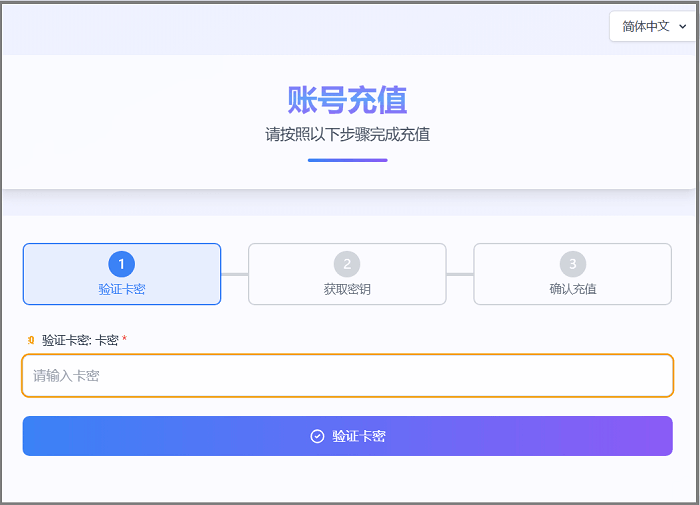Viewport: 700px width, 505px height.
Task: Click the step 3 numbered circle
Action: [x=572, y=264]
